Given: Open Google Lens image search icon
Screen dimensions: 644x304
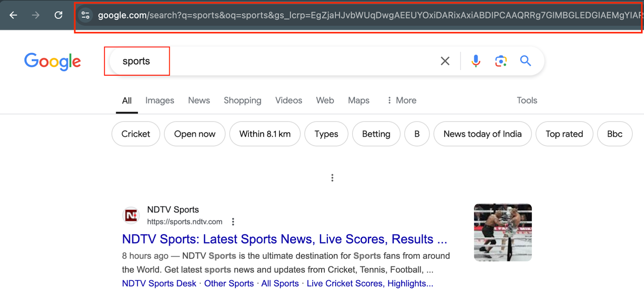Looking at the screenshot, I should pyautogui.click(x=501, y=61).
